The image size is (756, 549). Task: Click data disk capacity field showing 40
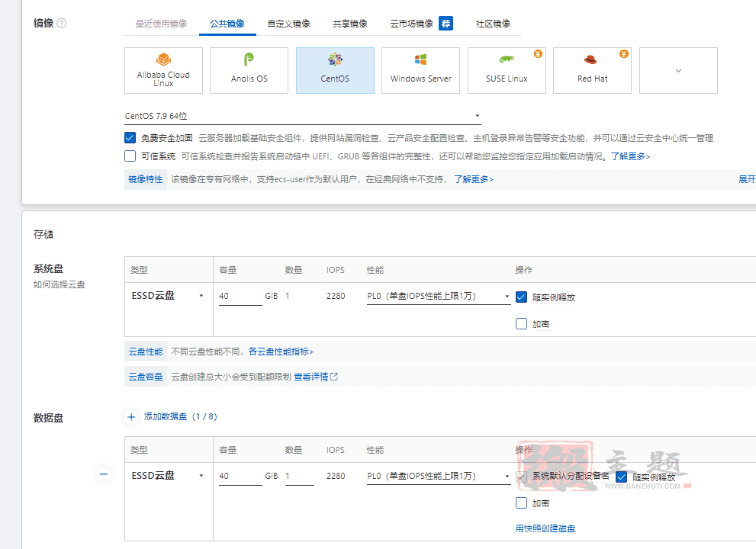coord(240,476)
